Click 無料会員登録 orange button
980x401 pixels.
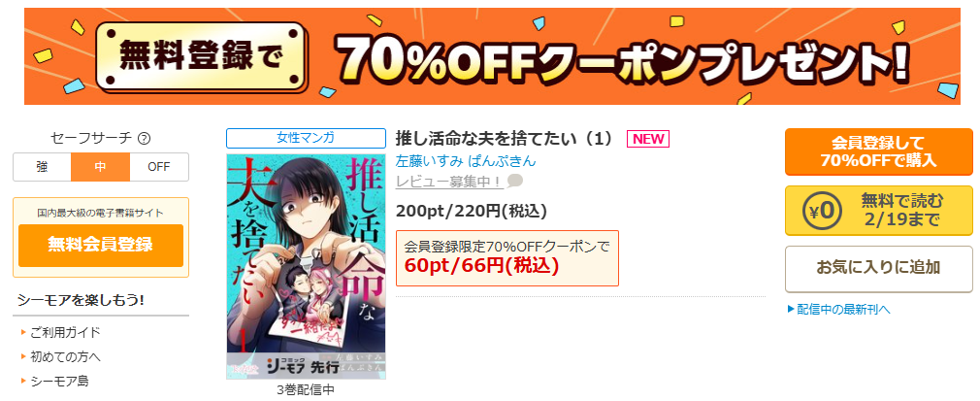[101, 246]
